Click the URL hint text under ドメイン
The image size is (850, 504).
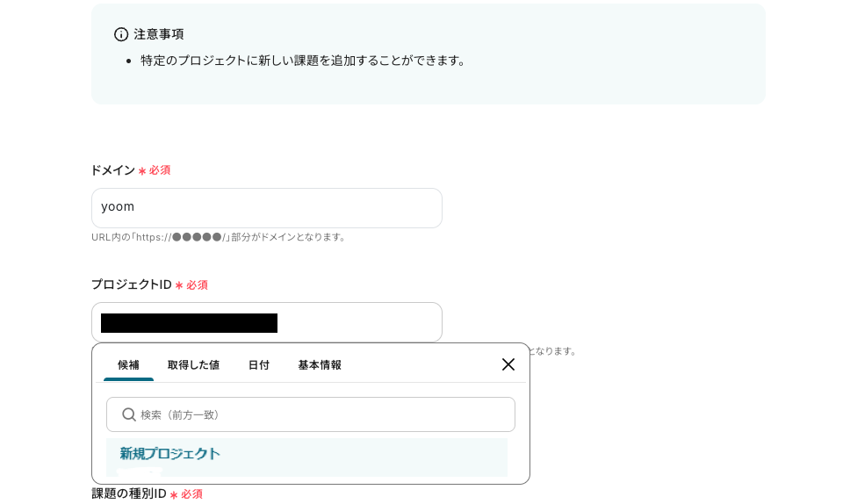(x=220, y=237)
